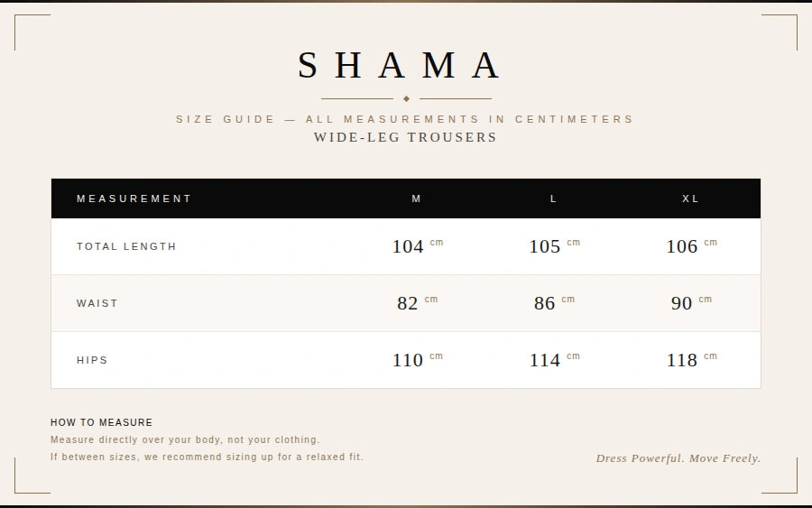Screen dimensions: 812x508
Task: Click the sizing up recommendation text
Action: [207, 457]
